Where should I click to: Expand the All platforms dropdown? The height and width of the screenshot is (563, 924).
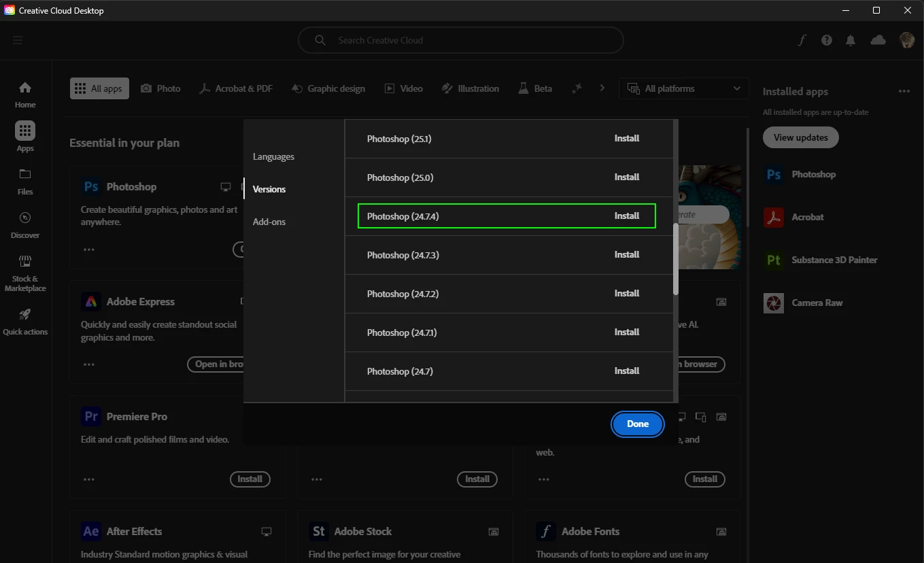[683, 88]
